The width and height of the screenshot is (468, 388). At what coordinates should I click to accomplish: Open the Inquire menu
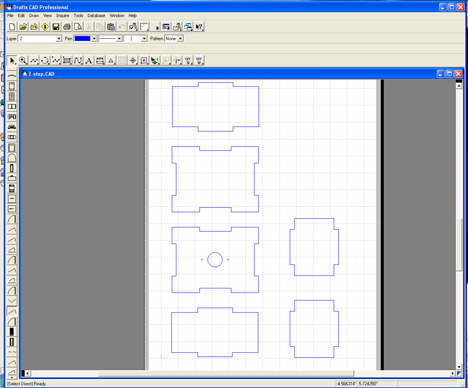[63, 16]
